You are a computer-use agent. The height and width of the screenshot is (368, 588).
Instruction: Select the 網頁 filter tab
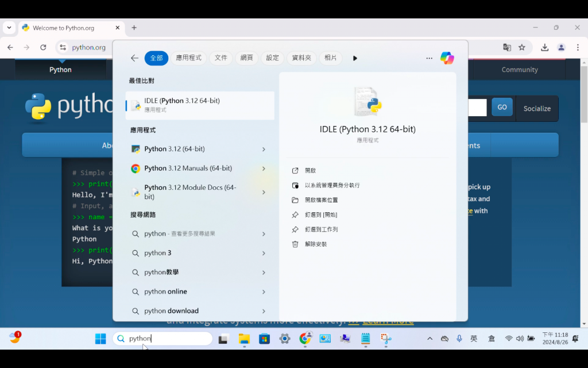click(x=247, y=58)
